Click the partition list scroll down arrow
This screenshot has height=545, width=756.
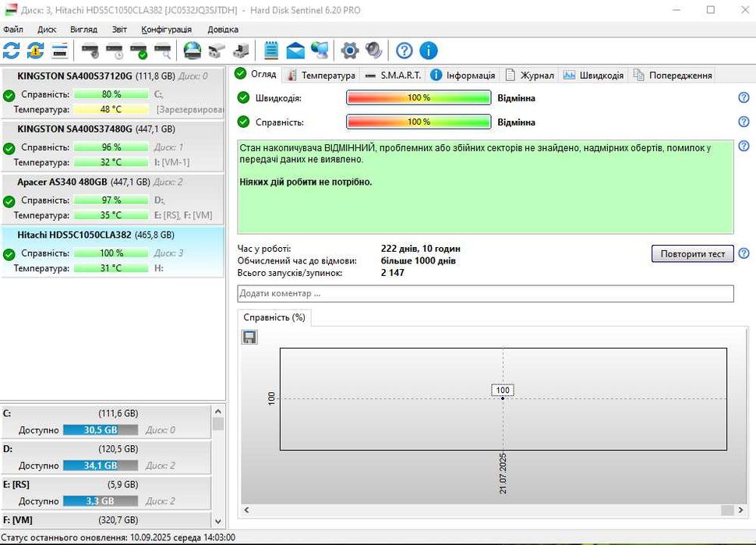point(218,522)
